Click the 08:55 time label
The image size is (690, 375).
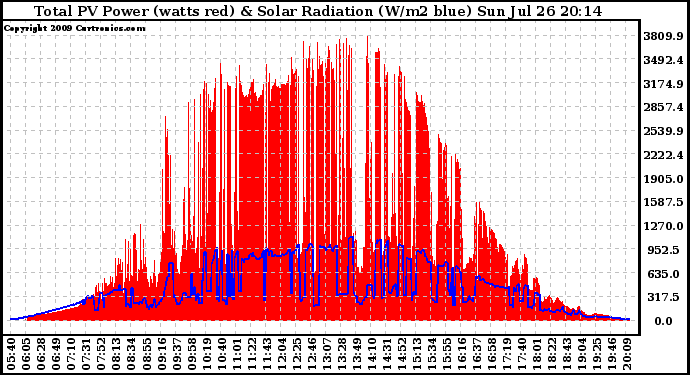[x=146, y=354]
